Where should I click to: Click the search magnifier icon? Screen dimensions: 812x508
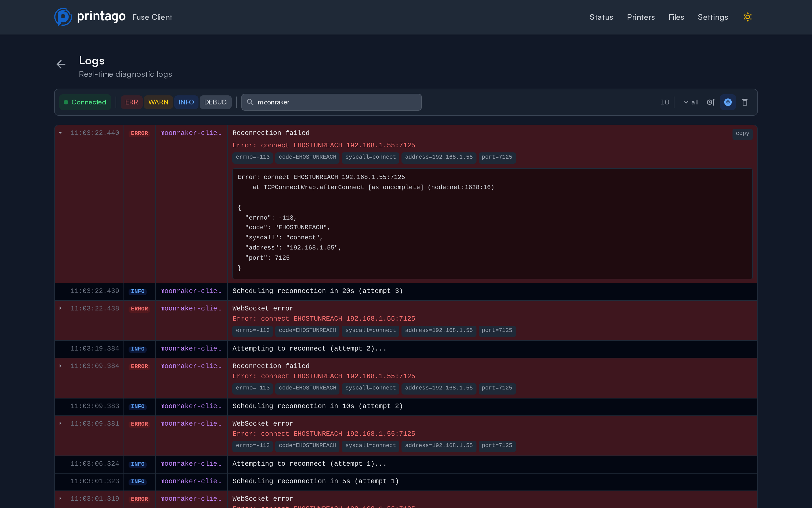[250, 102]
